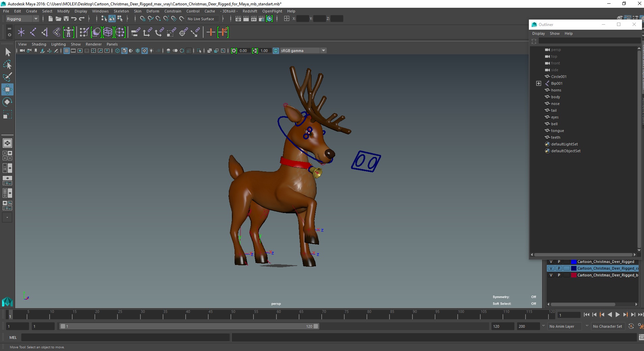Open Render Settings clapperboard gear icon
The width and height of the screenshot is (644, 351).
click(262, 19)
